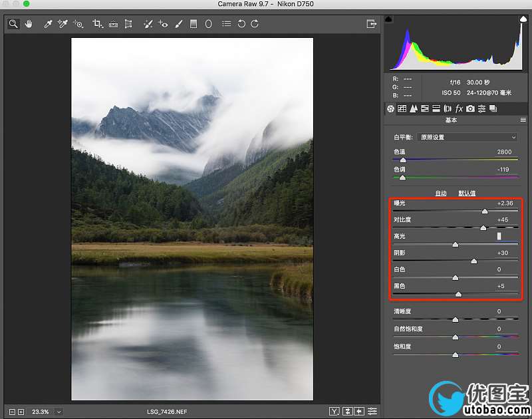Switch to the fx Effects panel tab
The width and height of the screenshot is (532, 419).
(459, 108)
